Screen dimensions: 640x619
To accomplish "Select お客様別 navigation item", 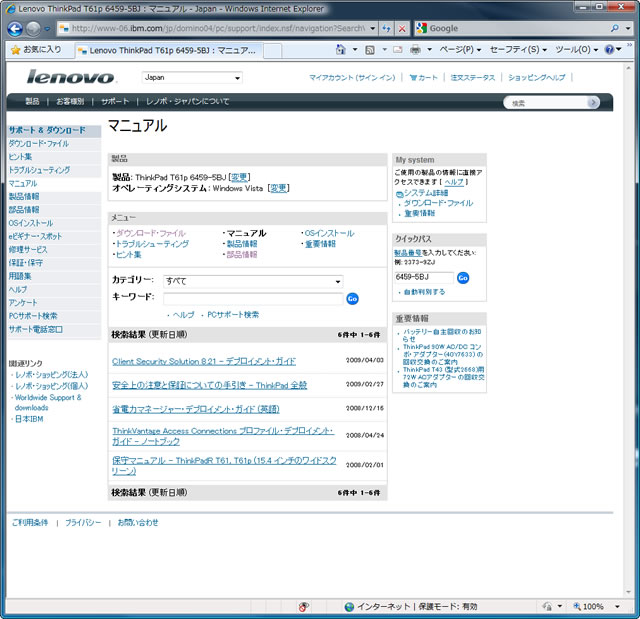I will click(70, 101).
